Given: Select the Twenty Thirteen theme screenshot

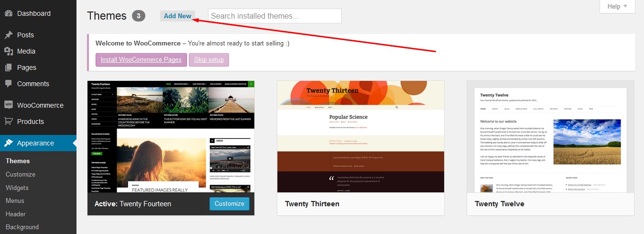Looking at the screenshot, I should [361, 136].
